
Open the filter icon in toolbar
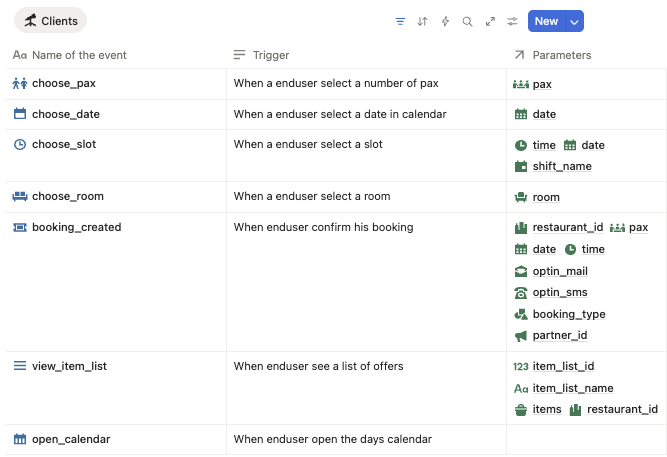tap(400, 21)
